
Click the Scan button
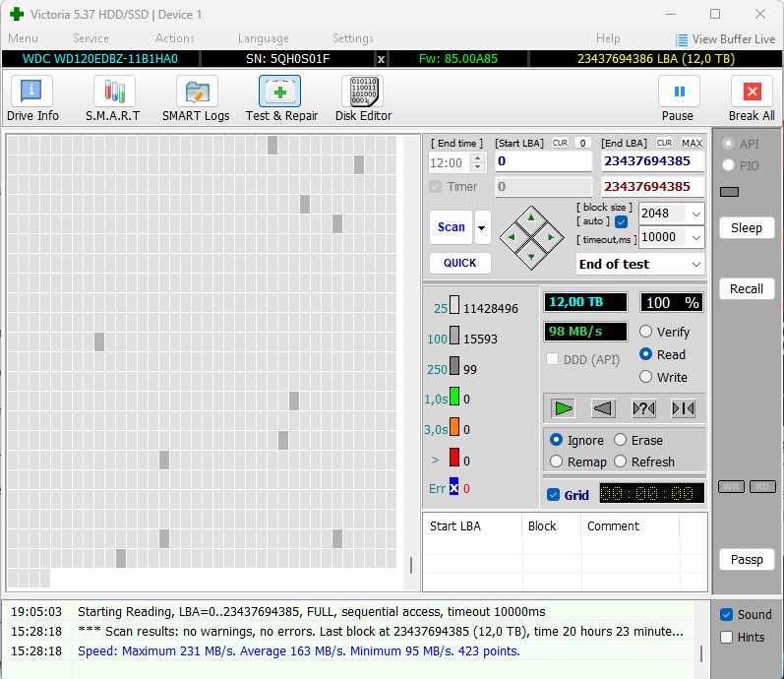451,227
